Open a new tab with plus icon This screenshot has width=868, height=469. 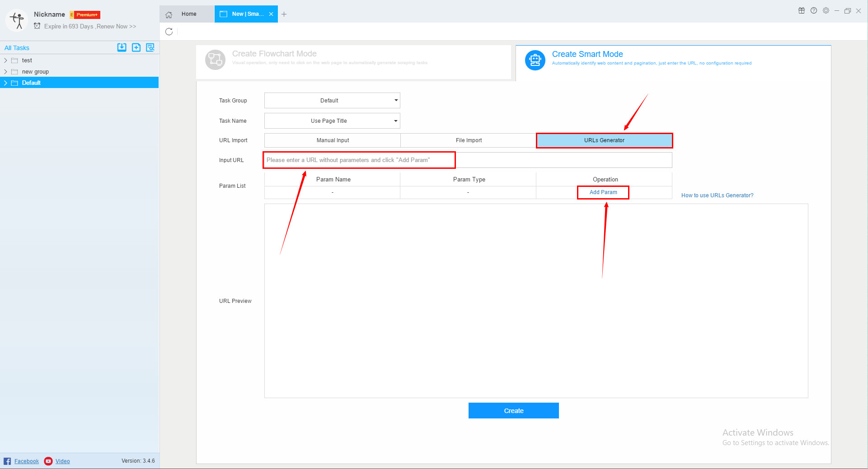click(x=284, y=14)
